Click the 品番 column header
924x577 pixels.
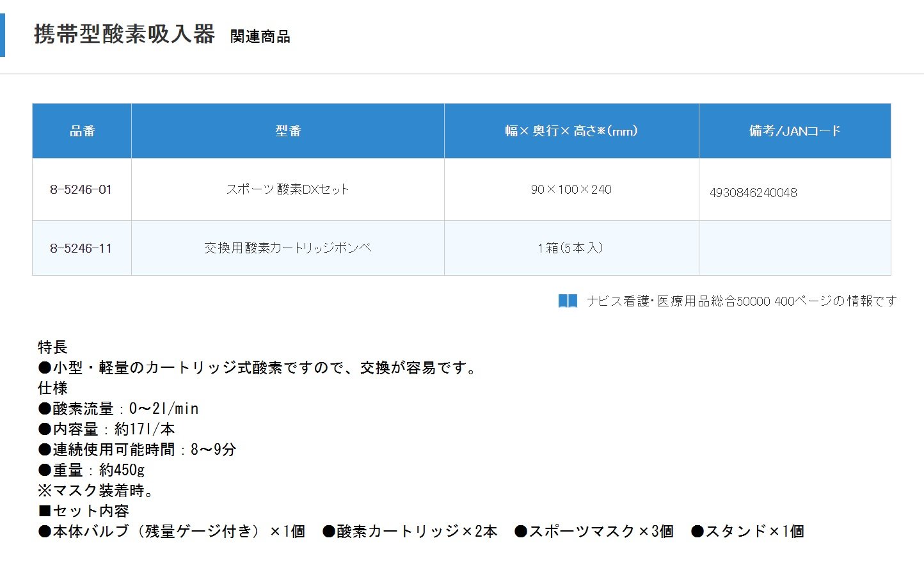coord(82,131)
